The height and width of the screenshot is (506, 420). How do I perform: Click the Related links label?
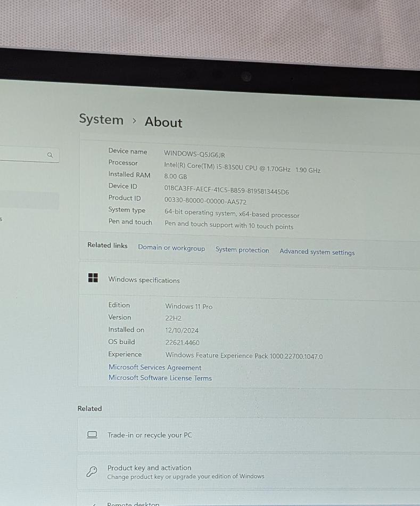108,245
